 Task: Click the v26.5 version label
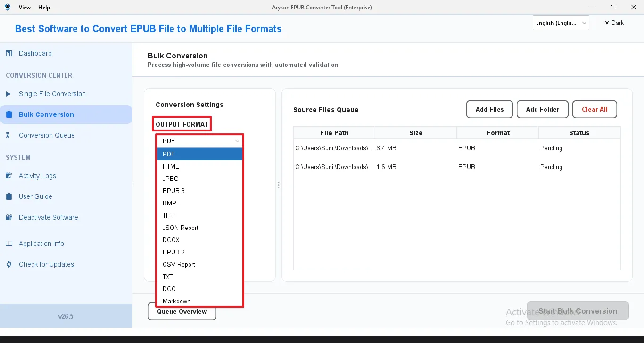click(x=66, y=316)
